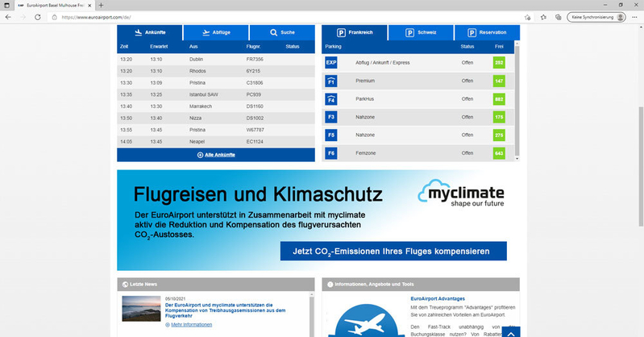
Task: Click Alle Ankünfte to show all arrivals
Action: click(215, 154)
